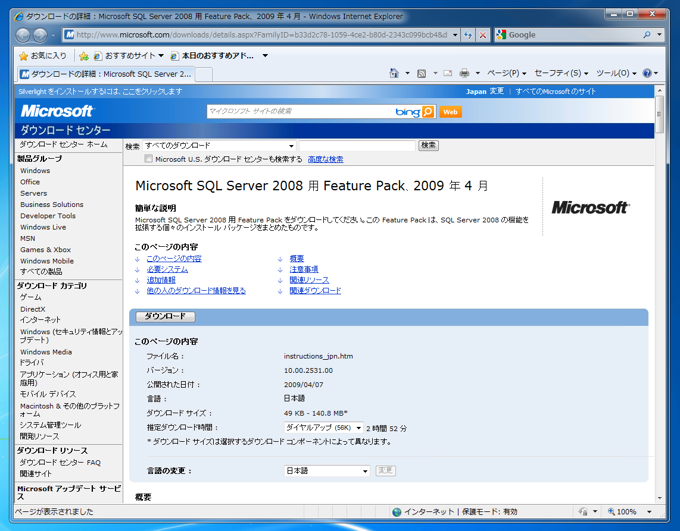Click the page vertical scrollbar
680x531 pixels.
[659, 115]
